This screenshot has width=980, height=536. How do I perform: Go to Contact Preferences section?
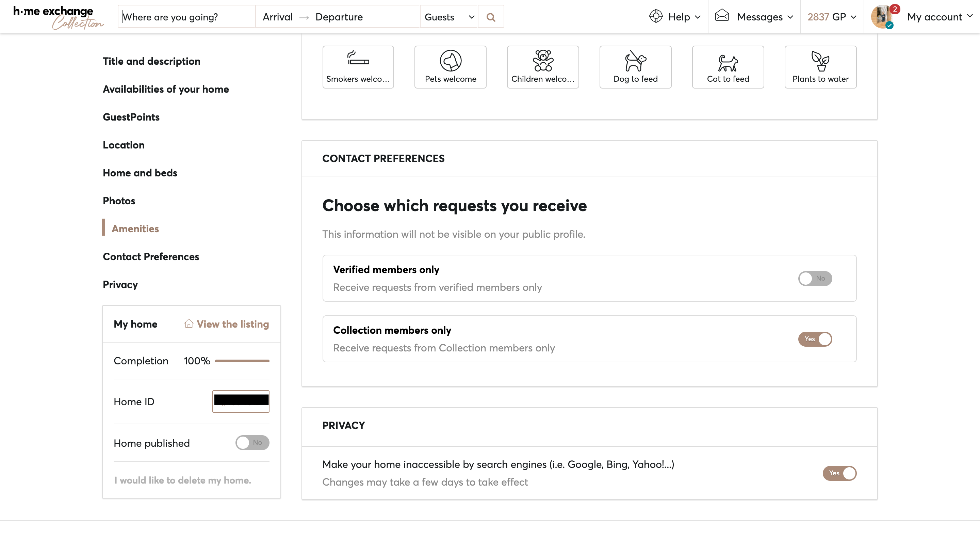click(151, 256)
